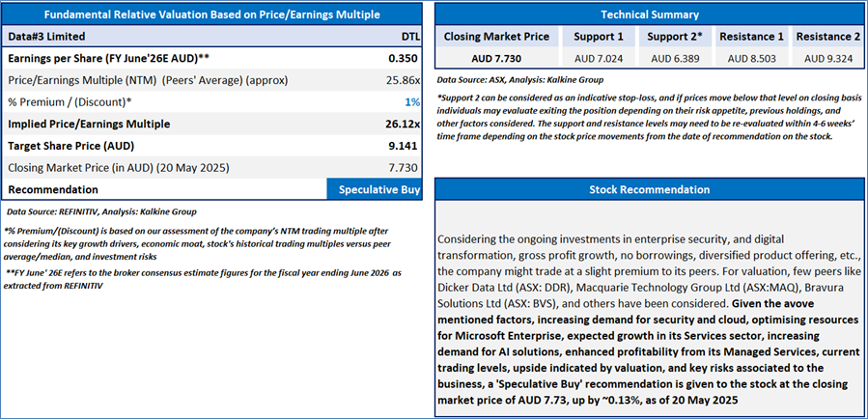Viewport: 868px width, 419px height.
Task: Click the Support 1 value AUD 7.024
Action: (x=609, y=59)
